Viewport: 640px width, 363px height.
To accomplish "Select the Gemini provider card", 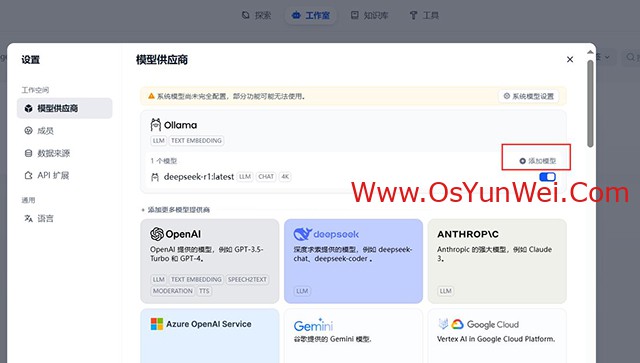I will (353, 336).
